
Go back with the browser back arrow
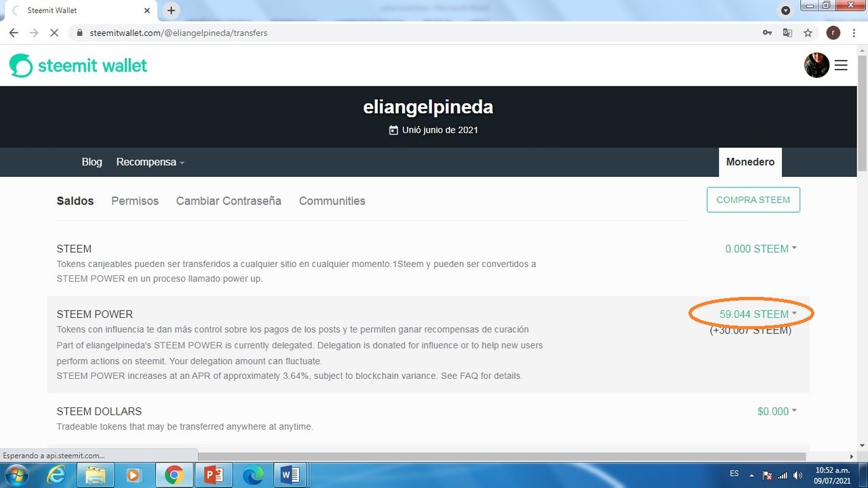pyautogui.click(x=14, y=33)
